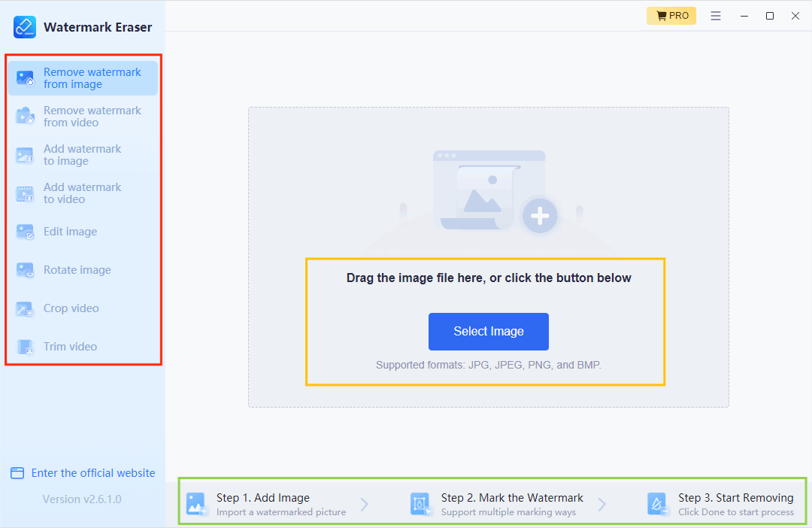Select the Add watermark to video icon
The height and width of the screenshot is (528, 812).
[26, 193]
